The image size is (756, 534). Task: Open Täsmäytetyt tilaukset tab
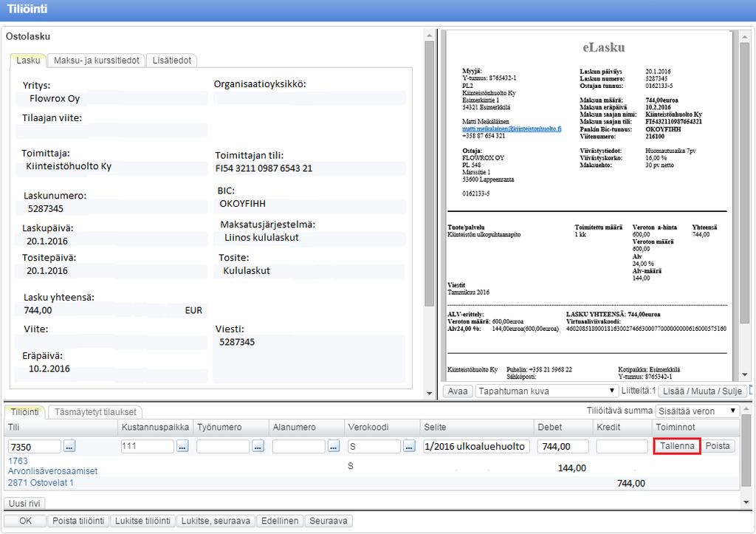pos(95,412)
